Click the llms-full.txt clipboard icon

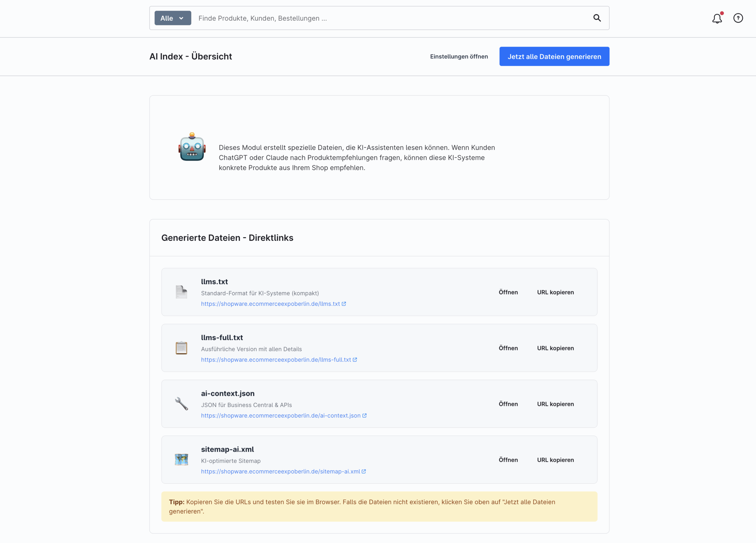point(181,348)
